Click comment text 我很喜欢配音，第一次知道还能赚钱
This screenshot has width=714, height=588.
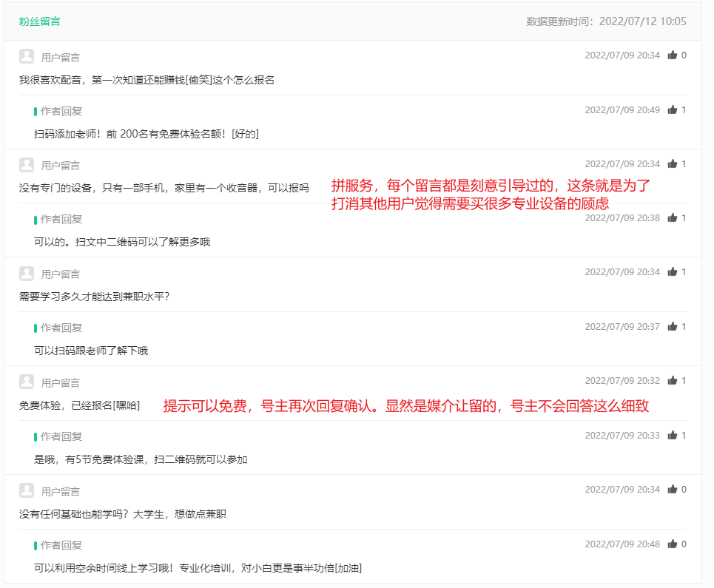pyautogui.click(x=146, y=80)
